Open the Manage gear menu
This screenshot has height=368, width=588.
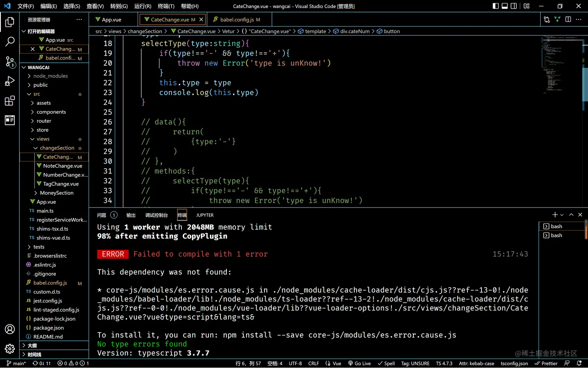click(x=10, y=349)
